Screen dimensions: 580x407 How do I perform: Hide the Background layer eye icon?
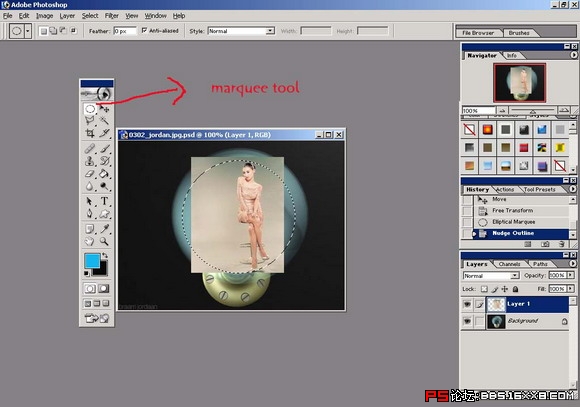pyautogui.click(x=468, y=321)
